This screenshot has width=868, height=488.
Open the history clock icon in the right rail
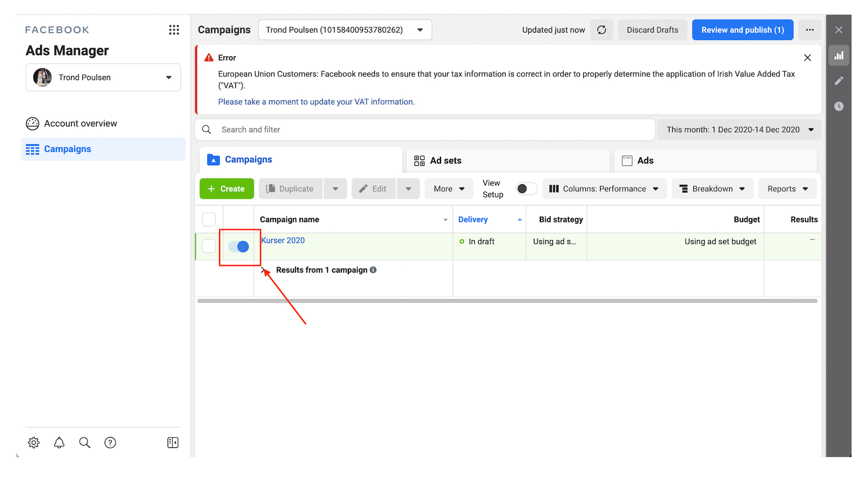pyautogui.click(x=839, y=106)
